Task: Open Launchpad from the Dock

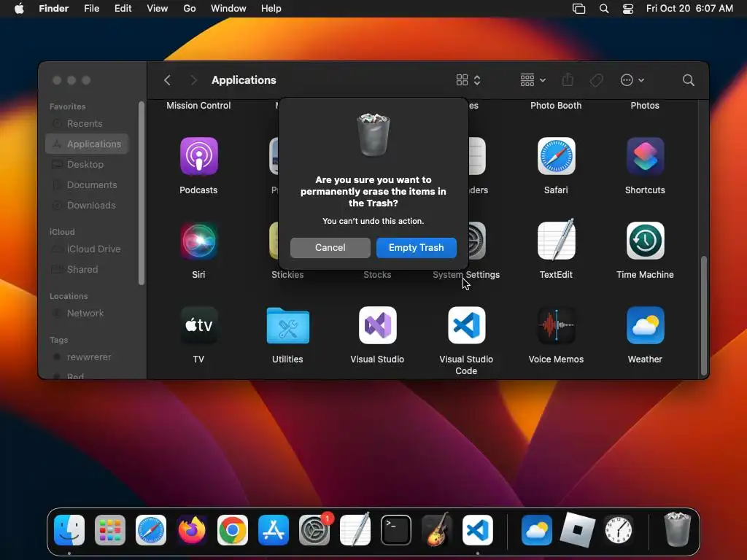Action: [x=110, y=530]
